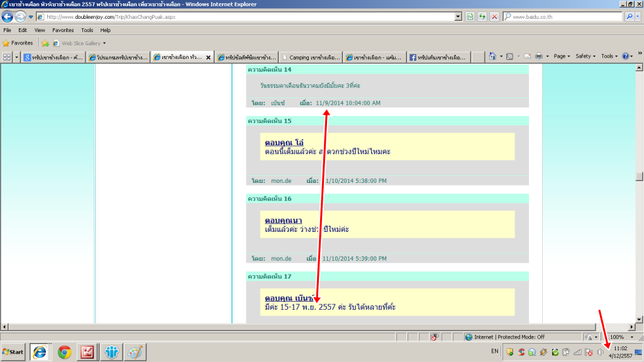Click the horizontal scrollbar left arrow
The width and height of the screenshot is (644, 362).
(x=4, y=327)
